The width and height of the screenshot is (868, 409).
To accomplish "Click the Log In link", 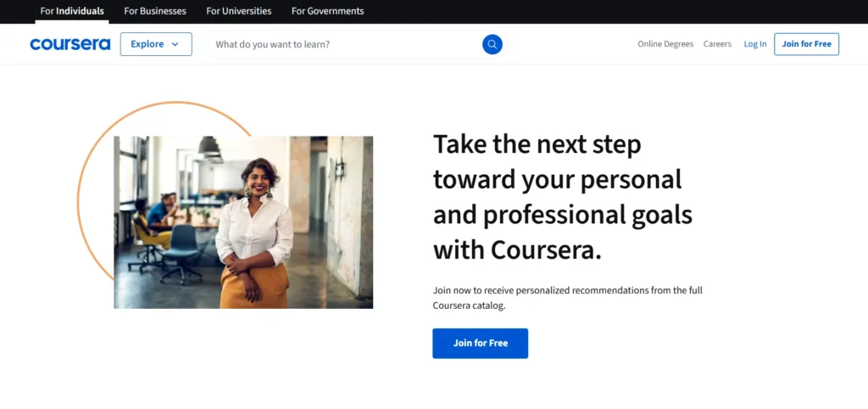I will (x=755, y=44).
